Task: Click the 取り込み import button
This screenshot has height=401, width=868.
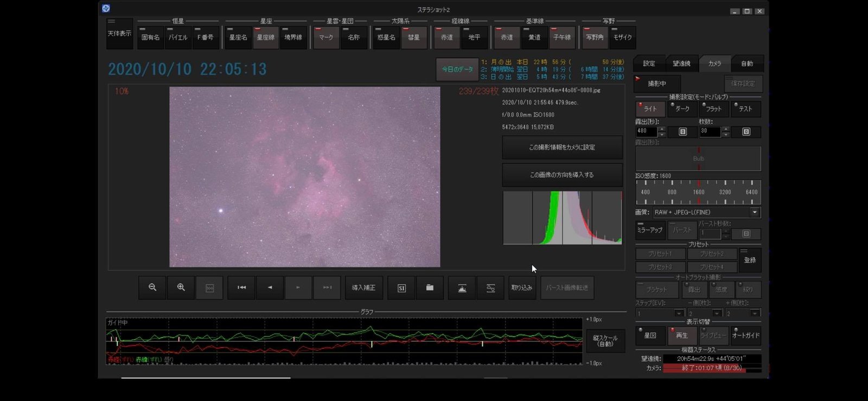Action: click(x=522, y=288)
